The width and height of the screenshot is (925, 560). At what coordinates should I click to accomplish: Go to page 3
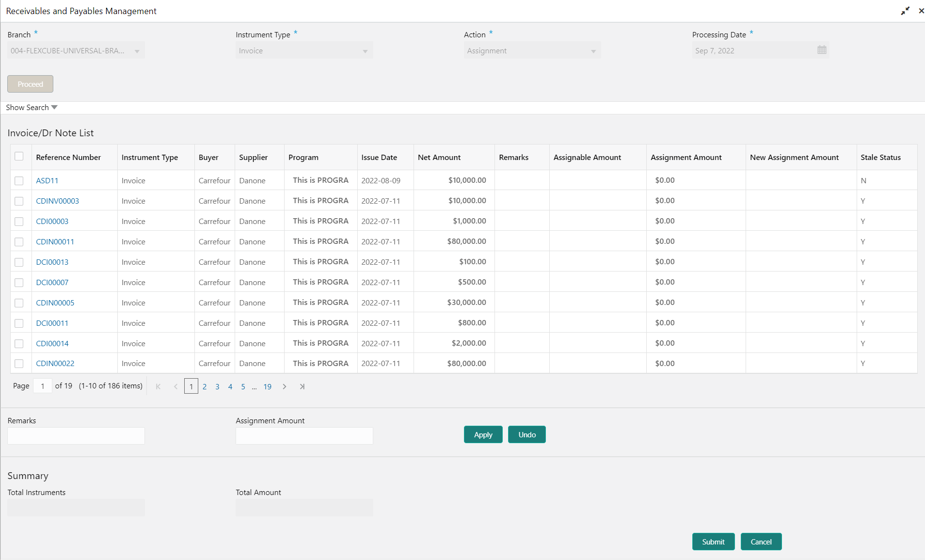217,386
